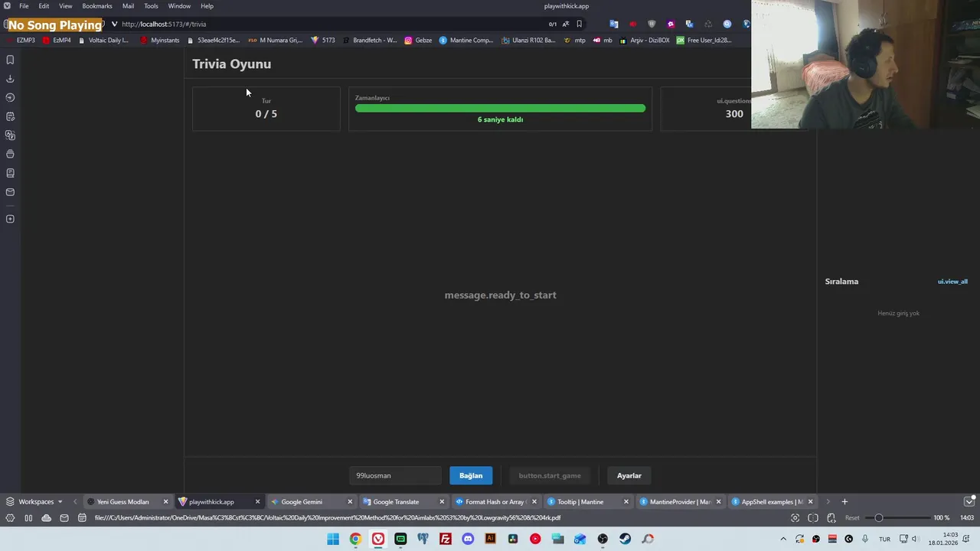Screen dimensions: 980x551
Task: Open the closed tabs trash dropdown
Action: pos(969,502)
